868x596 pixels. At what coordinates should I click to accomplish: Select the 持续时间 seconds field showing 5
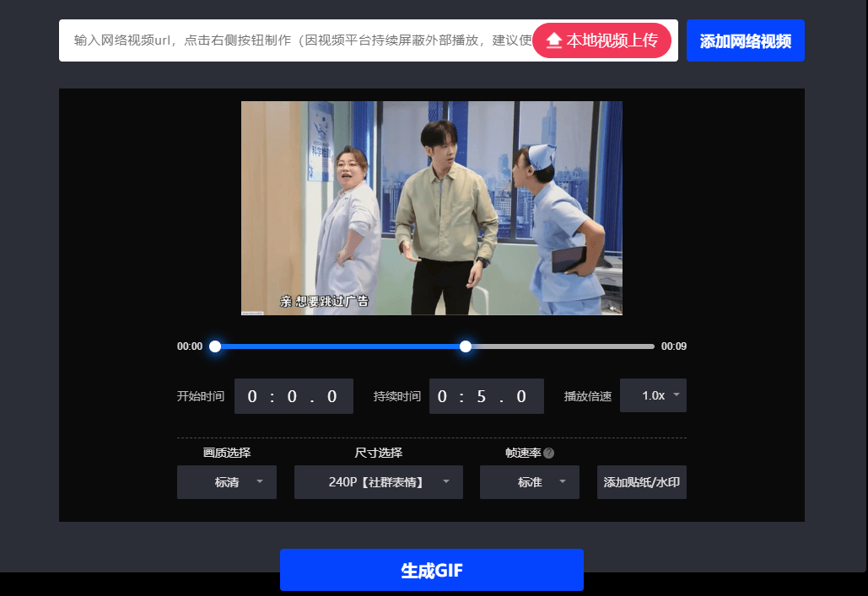tap(482, 396)
